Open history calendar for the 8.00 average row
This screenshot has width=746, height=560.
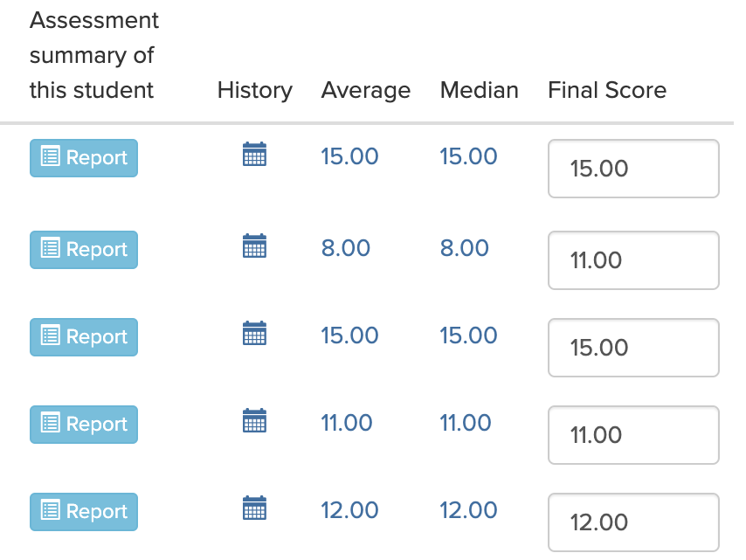coord(254,247)
